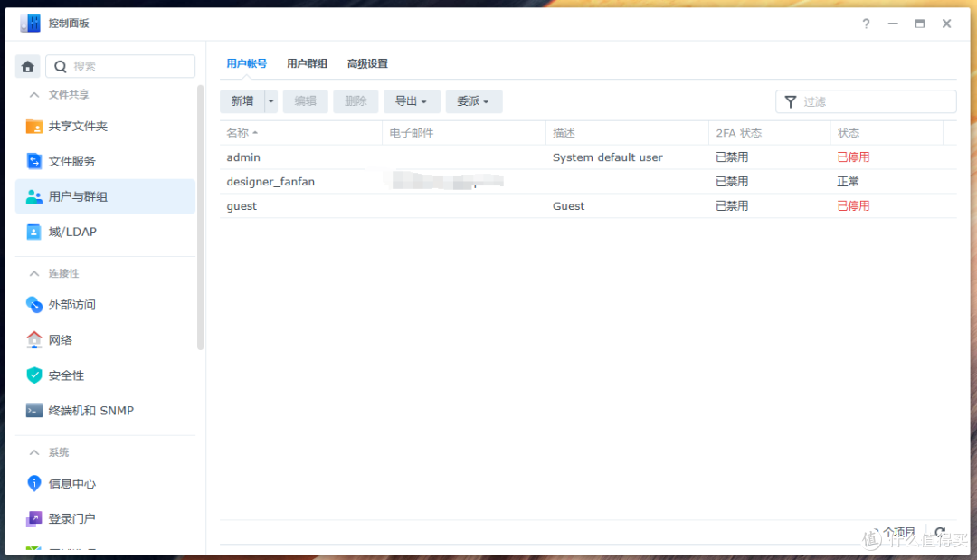Click 已禁用 2FA status in guest row
The image size is (977, 560).
click(x=732, y=206)
